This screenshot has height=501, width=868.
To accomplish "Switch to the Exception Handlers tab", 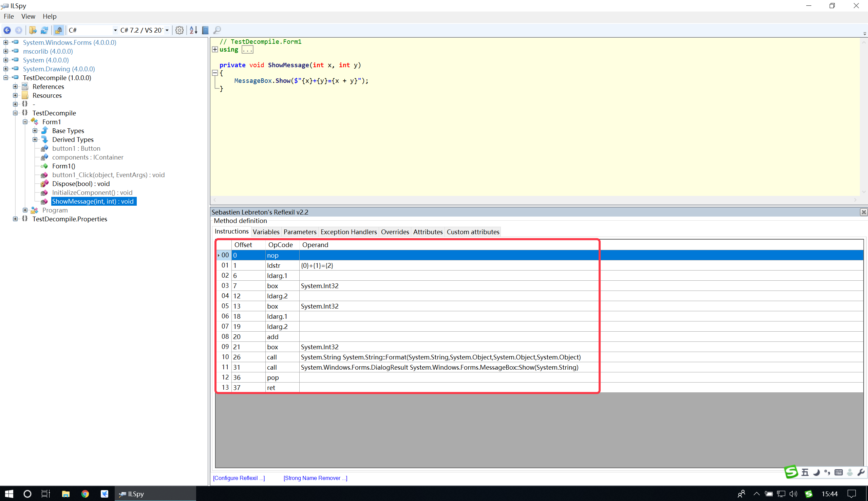I will pos(349,232).
